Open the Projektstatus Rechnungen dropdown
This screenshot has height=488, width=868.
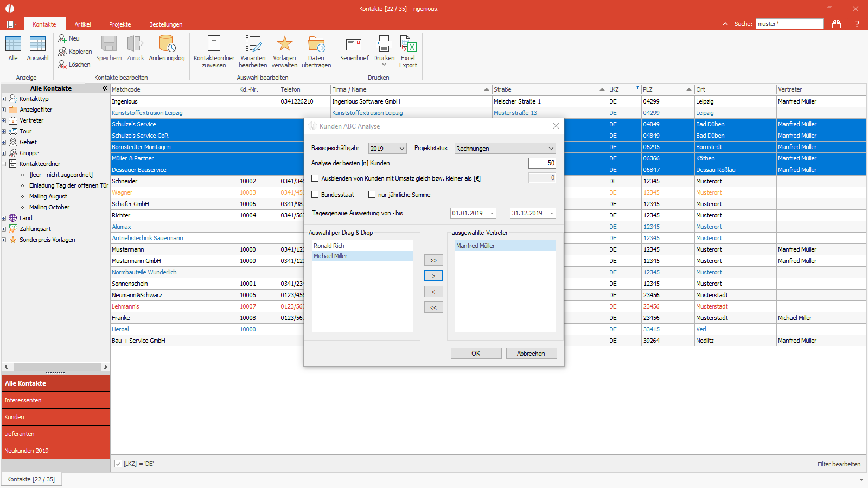(505, 148)
